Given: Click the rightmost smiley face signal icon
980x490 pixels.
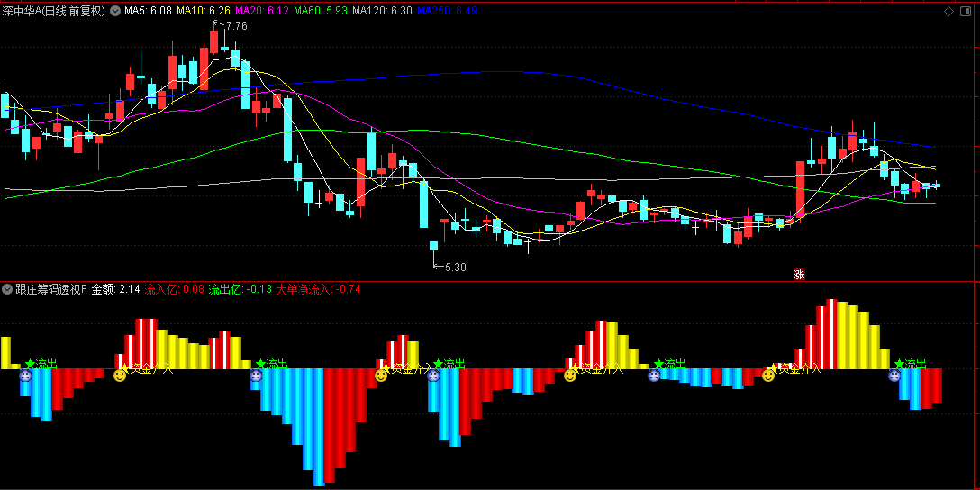Looking at the screenshot, I should pos(768,376).
